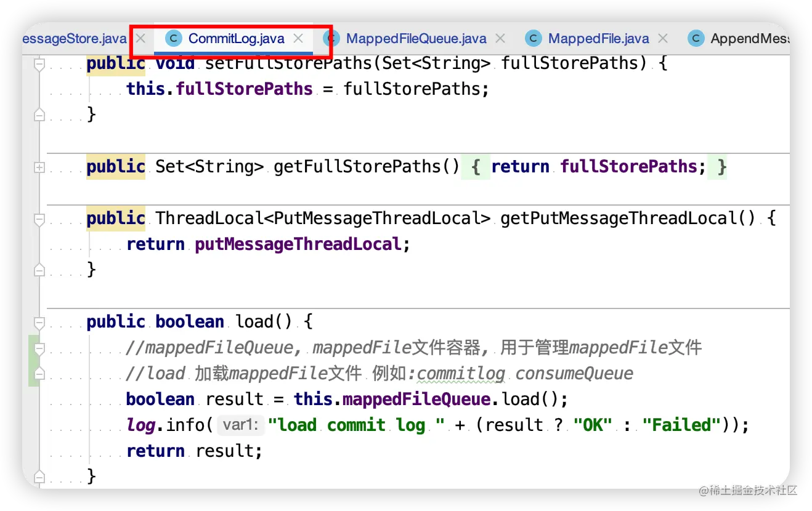Viewport: 812px width, 511px height.
Task: Click the class icon on MappedFileQueue.java tab
Action: coord(331,39)
